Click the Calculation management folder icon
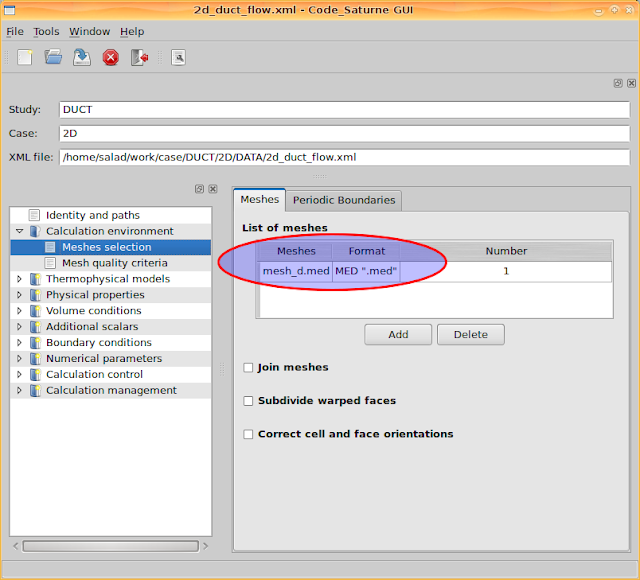 click(36, 390)
